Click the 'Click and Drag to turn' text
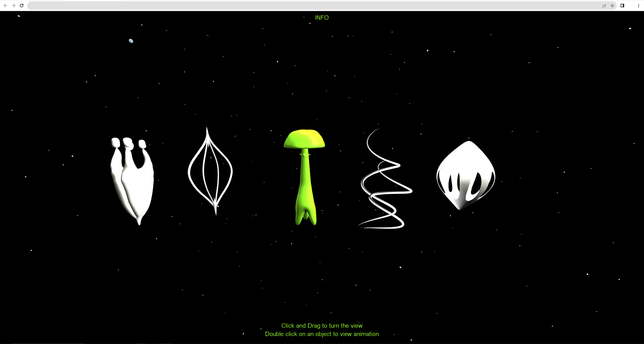The height and width of the screenshot is (344, 644). pyautogui.click(x=322, y=326)
